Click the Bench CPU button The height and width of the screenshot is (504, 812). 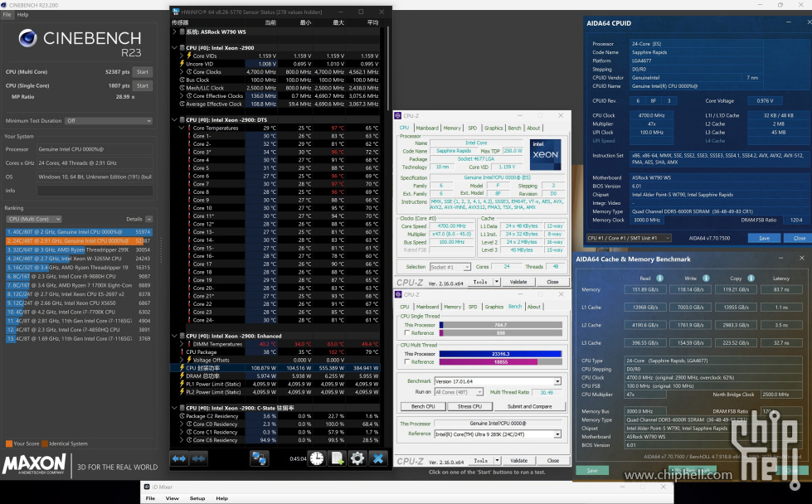[x=423, y=406]
